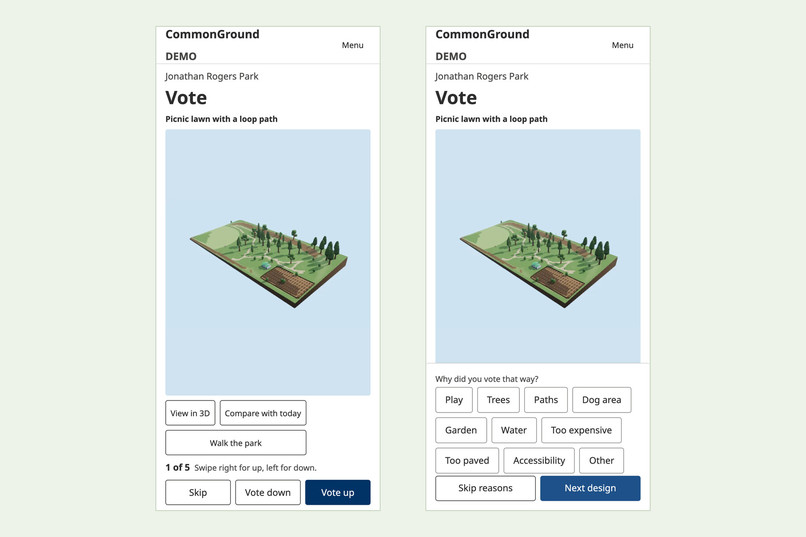The image size is (806, 537).
Task: Toggle the Dog area reason chip
Action: click(601, 400)
